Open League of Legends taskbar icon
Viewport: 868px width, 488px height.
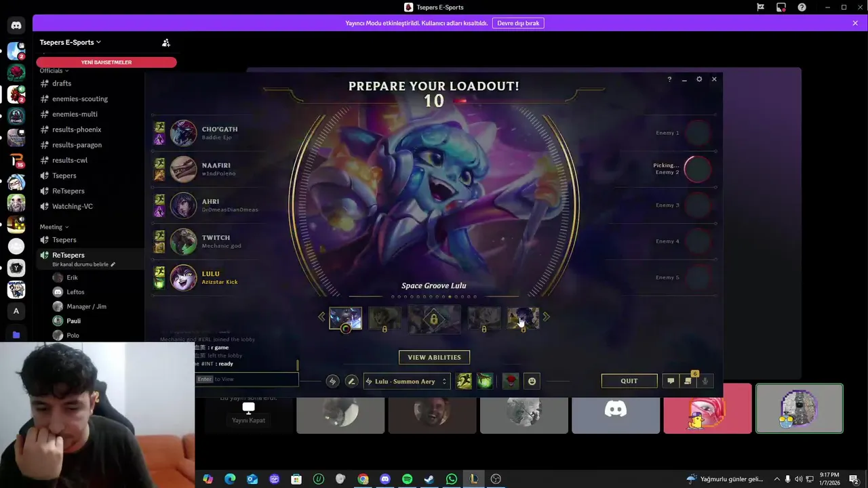(474, 479)
